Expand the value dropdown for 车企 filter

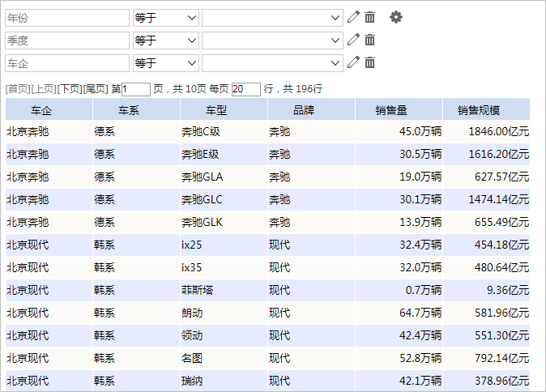tap(272, 63)
